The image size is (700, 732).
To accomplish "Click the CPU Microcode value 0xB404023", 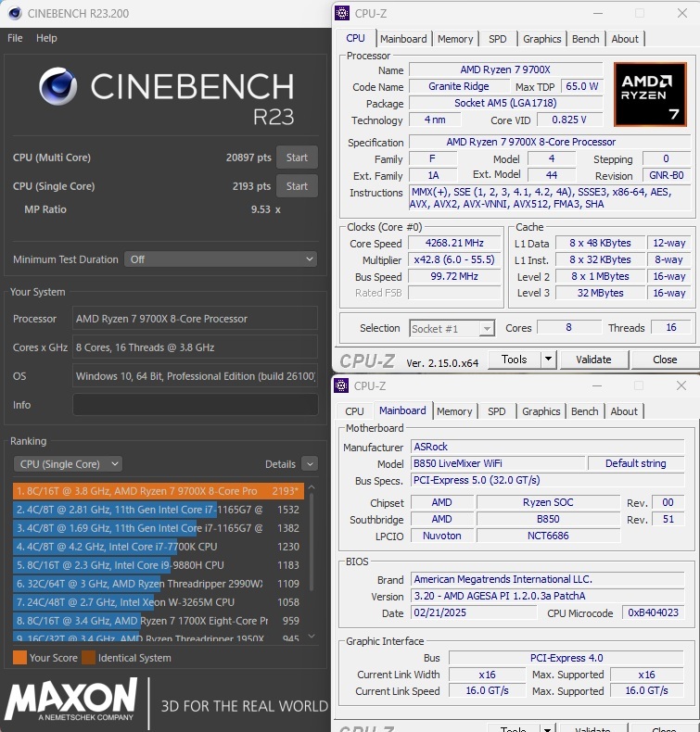I will pyautogui.click(x=653, y=613).
